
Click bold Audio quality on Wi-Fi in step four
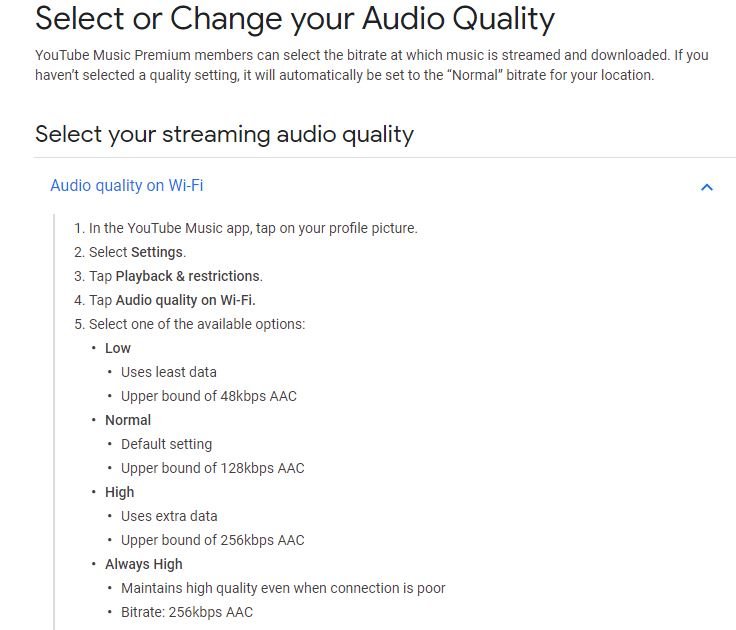coord(185,300)
